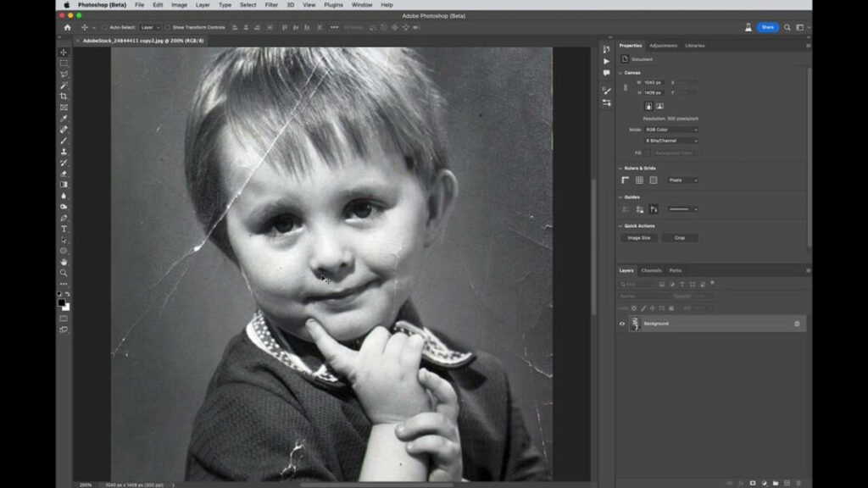Toggle rulers visibility in Rulers & Grids
868x488 pixels.
click(x=626, y=180)
